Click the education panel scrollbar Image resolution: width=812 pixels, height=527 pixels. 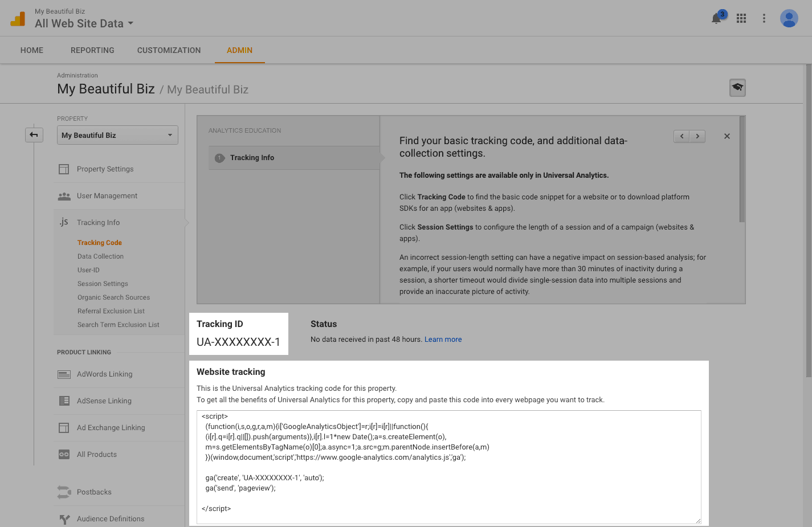(742, 169)
